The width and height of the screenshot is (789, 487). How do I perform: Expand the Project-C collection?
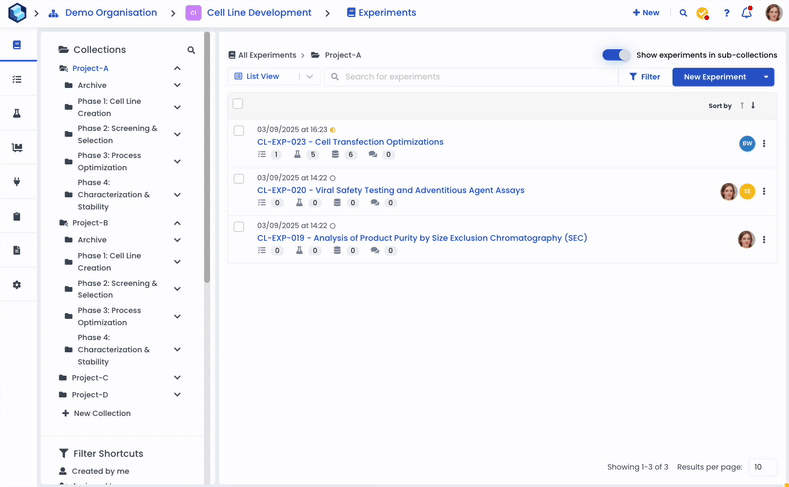coord(177,378)
